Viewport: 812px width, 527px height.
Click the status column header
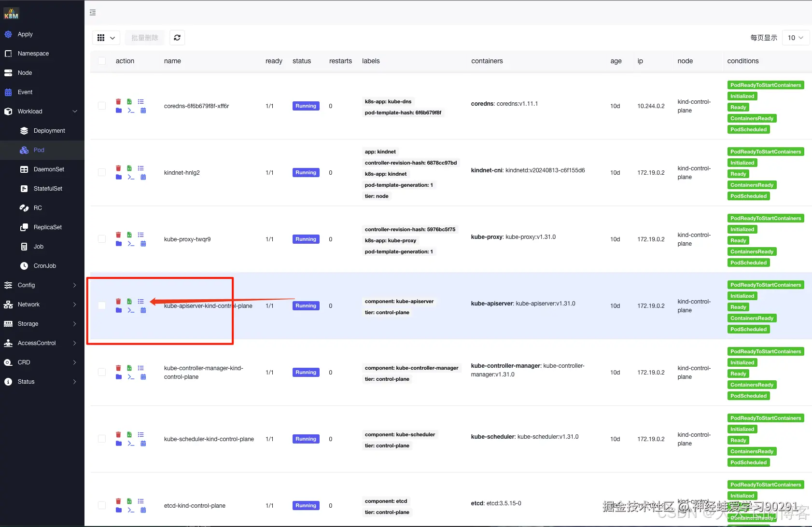(x=302, y=61)
